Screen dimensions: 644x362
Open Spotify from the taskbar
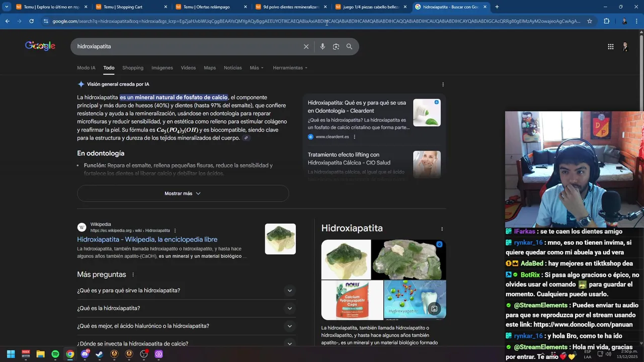pyautogui.click(x=55, y=354)
